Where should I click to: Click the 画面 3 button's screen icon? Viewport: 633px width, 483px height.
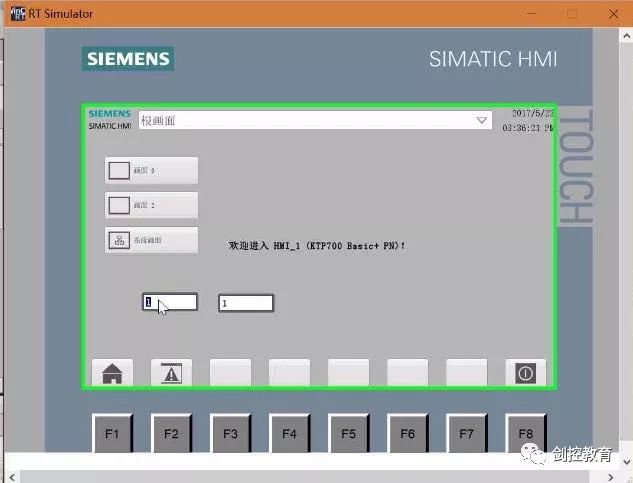click(x=119, y=170)
